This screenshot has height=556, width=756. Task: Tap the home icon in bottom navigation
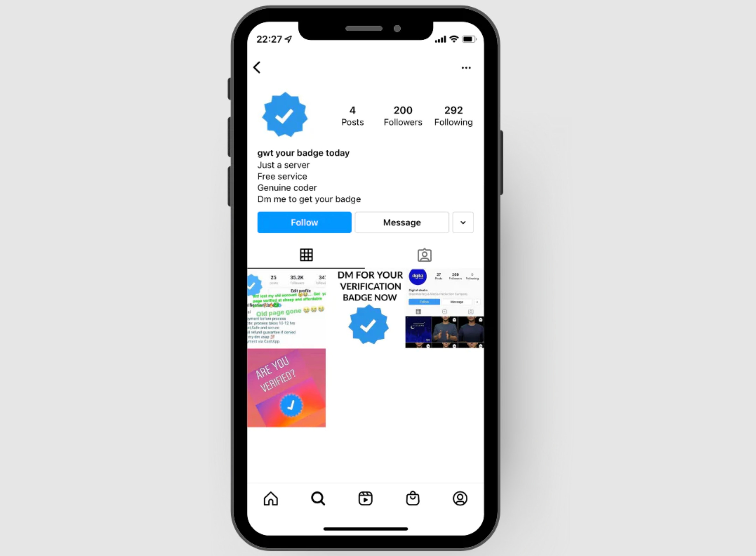[x=271, y=498]
